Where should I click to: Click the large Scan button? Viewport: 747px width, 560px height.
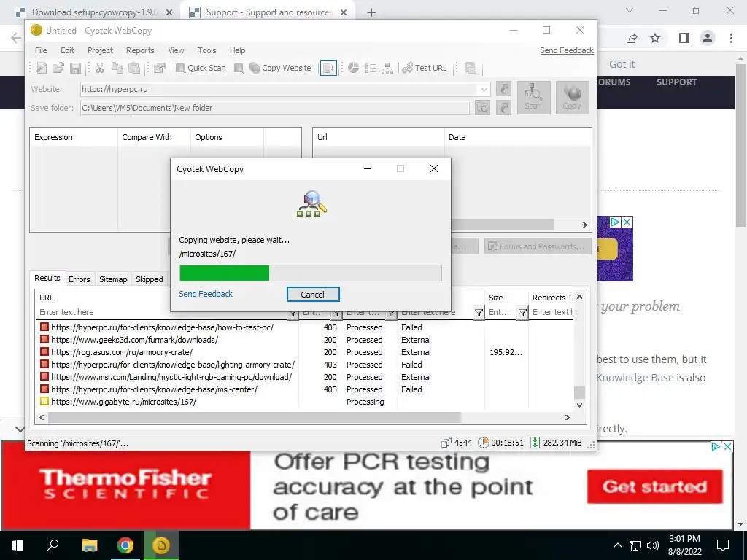coord(533,98)
